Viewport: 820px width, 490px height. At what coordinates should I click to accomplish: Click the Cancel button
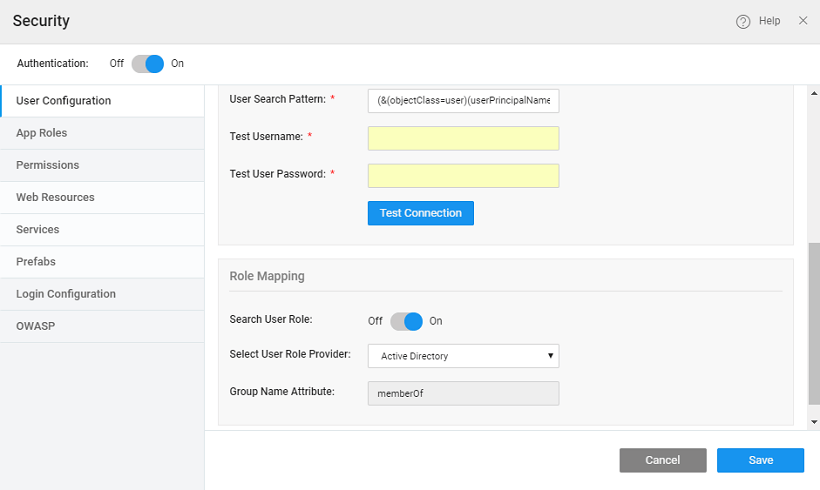click(662, 460)
